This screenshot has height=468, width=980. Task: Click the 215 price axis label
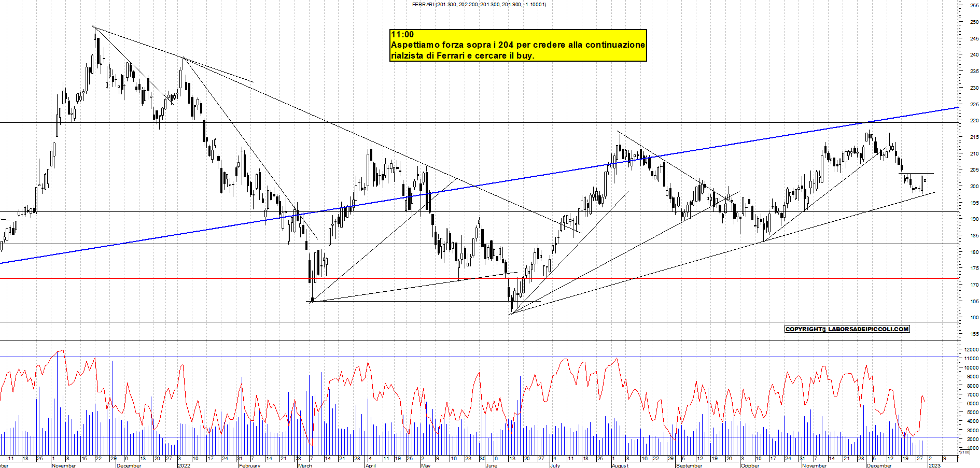[974, 137]
